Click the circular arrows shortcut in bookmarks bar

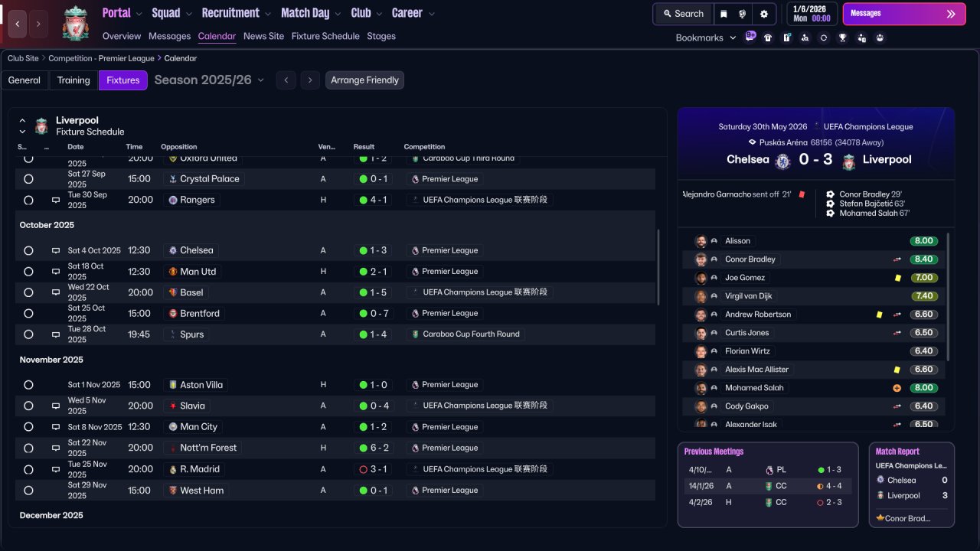824,37
